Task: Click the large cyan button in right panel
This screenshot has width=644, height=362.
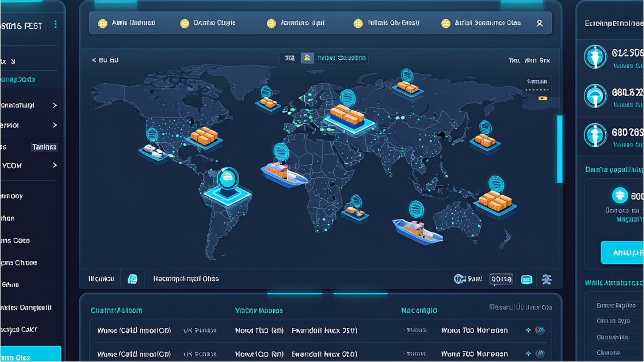Action: 622,252
